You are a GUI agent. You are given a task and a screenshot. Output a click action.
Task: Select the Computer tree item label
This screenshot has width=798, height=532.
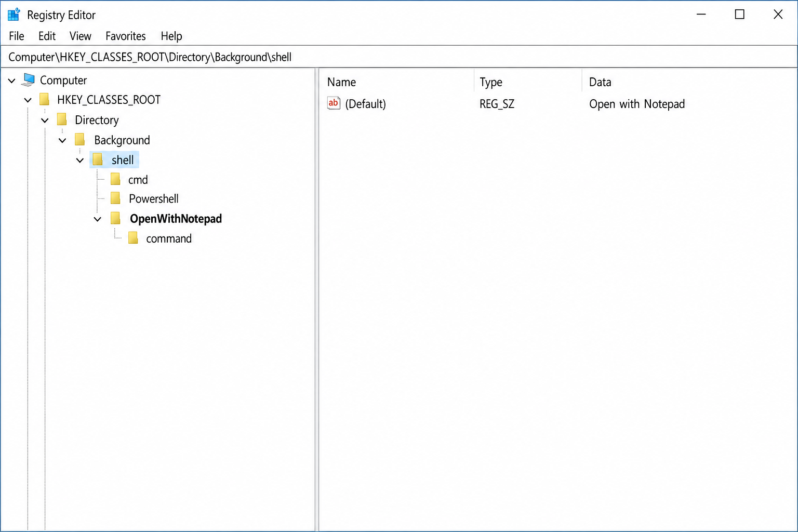[63, 80]
